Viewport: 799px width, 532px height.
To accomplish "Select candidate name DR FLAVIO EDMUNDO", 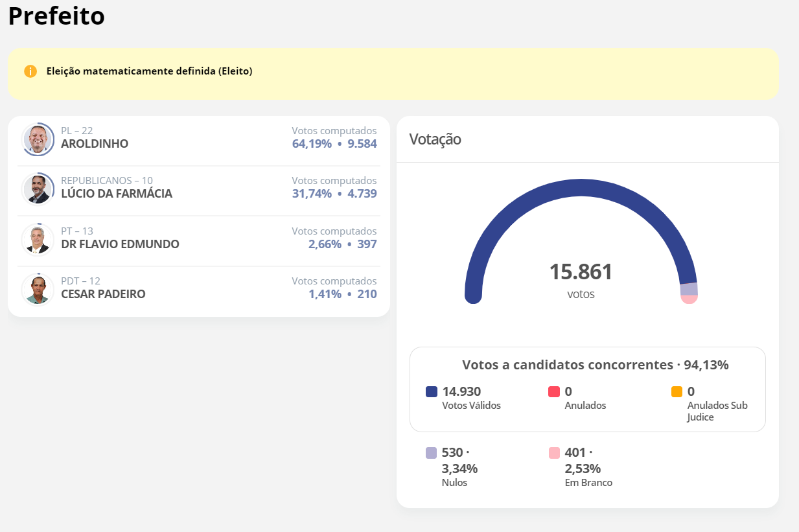I will click(x=120, y=244).
